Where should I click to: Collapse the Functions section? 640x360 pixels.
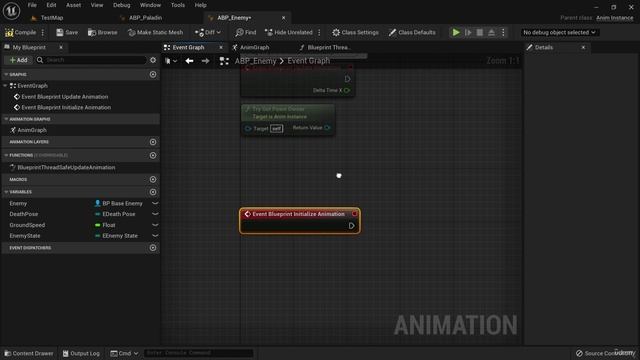point(6,155)
